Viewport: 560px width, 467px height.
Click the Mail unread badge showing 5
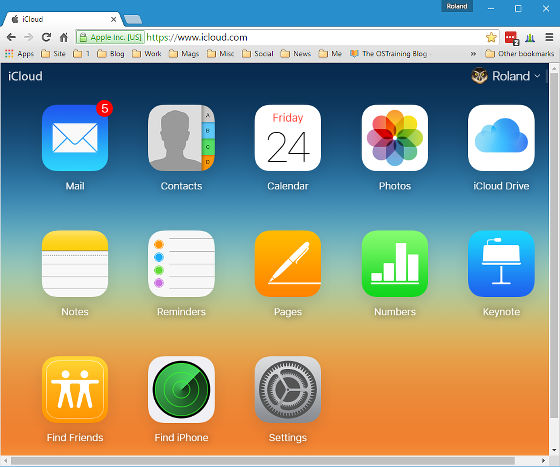click(105, 108)
